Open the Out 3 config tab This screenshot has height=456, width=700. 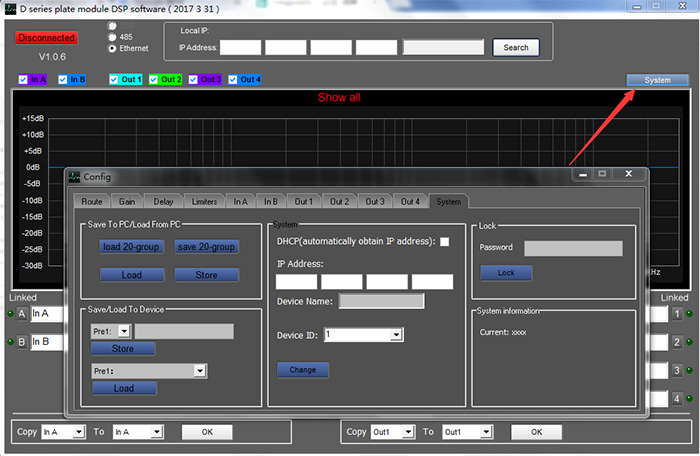(375, 201)
